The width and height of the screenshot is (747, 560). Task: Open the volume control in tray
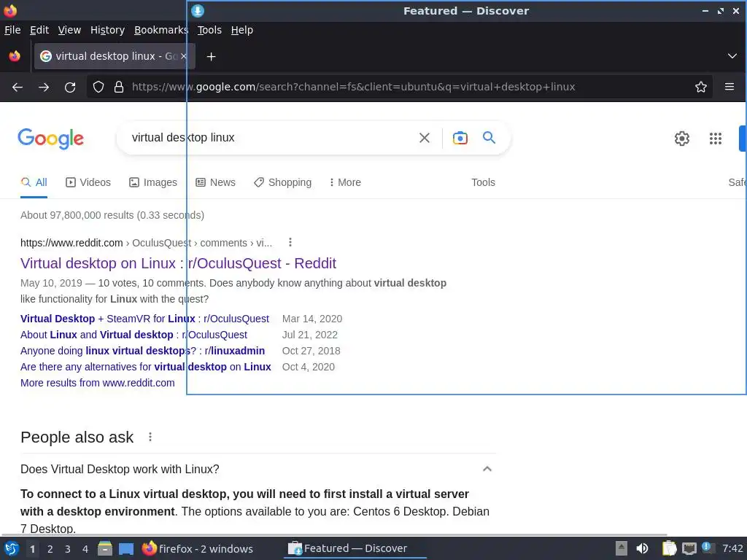(642, 548)
